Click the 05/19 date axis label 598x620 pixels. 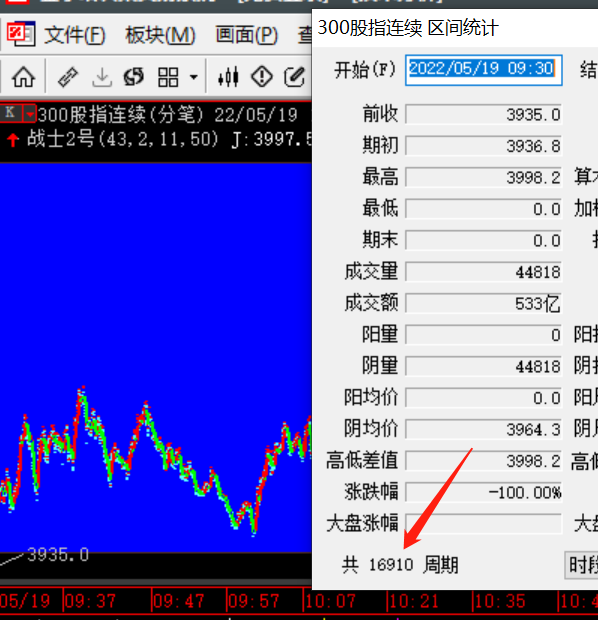[25, 601]
